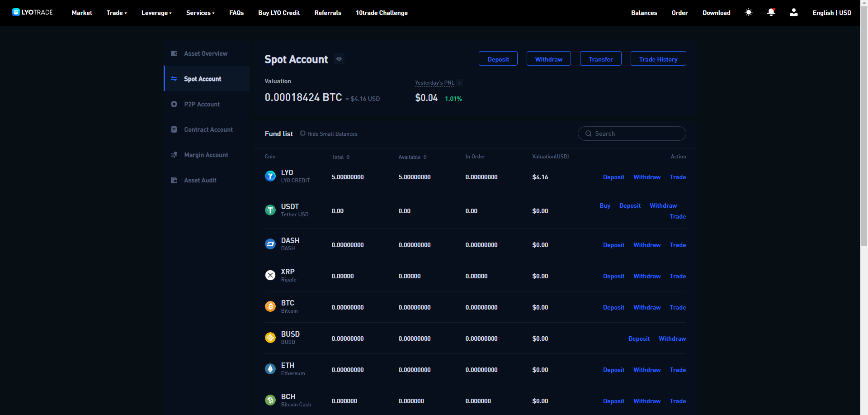Screen dimensions: 868x415
Task: Open the 10trade Challenge page
Action: tap(382, 13)
